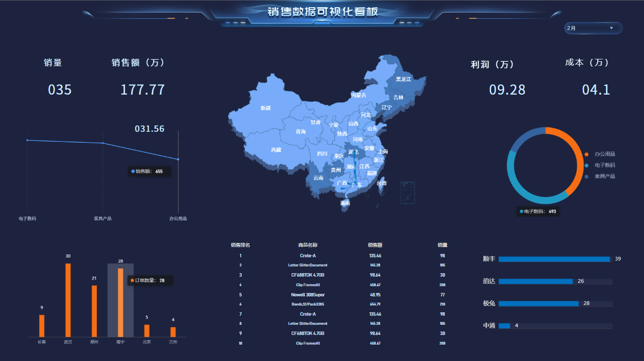Select 西藏 region on the map
644x361 pixels.
click(x=276, y=150)
